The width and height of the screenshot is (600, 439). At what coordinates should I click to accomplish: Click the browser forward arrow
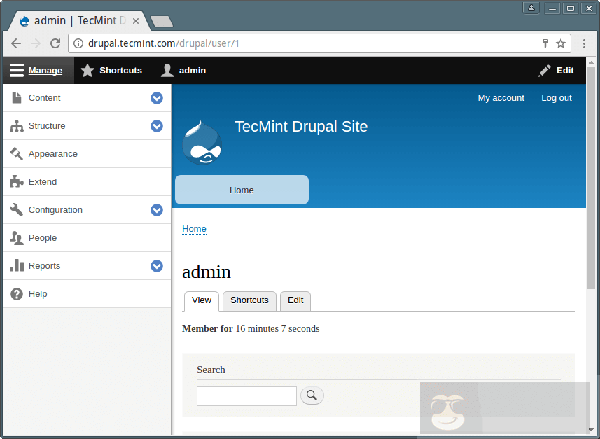point(36,43)
